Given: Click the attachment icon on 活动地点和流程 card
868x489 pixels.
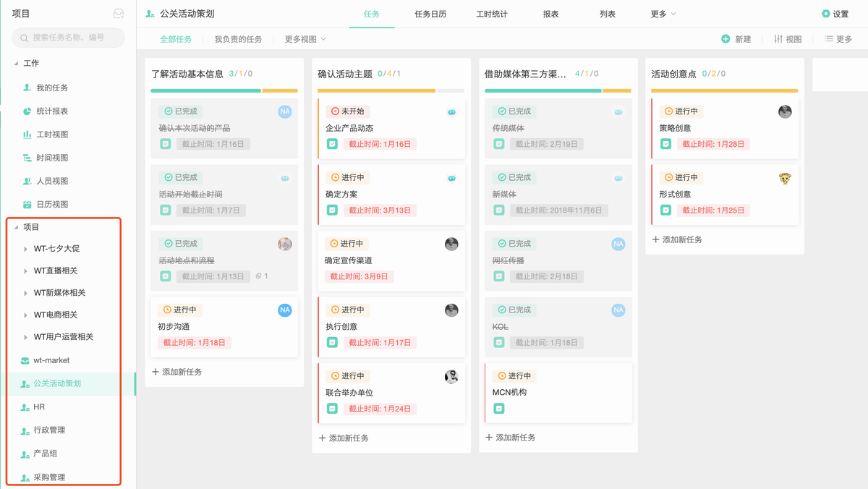Looking at the screenshot, I should click(x=258, y=276).
